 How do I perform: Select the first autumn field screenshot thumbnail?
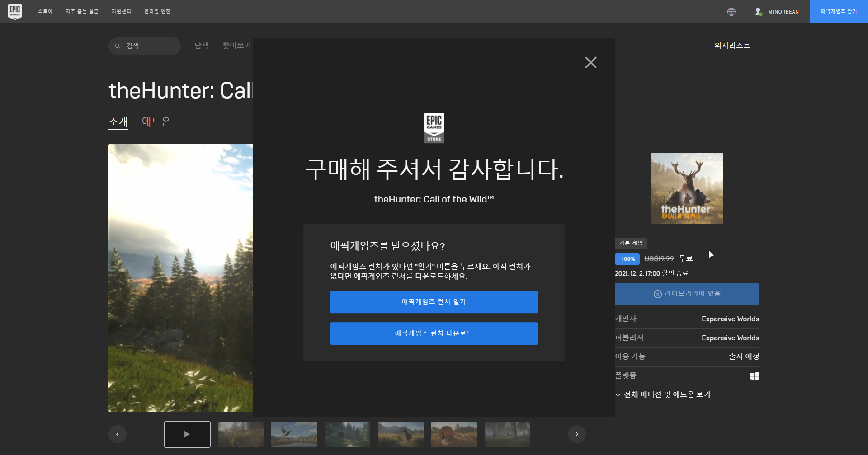pos(241,434)
